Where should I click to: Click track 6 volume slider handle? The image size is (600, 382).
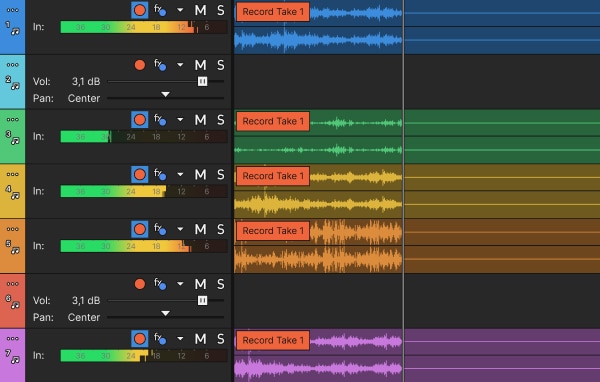[202, 300]
